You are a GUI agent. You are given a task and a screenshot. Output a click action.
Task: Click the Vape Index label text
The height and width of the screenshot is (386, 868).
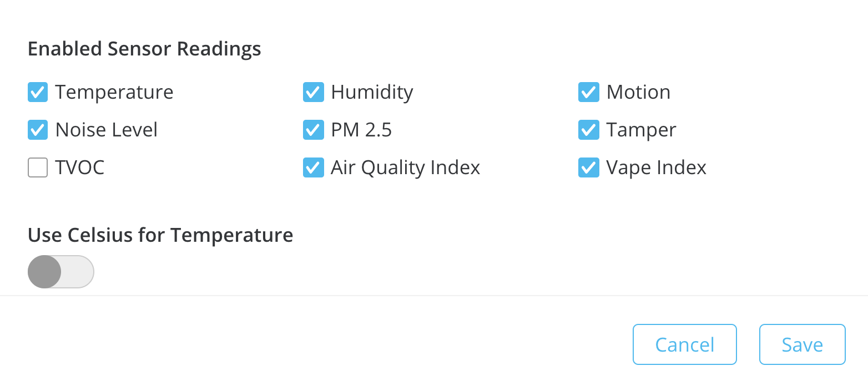click(x=657, y=167)
